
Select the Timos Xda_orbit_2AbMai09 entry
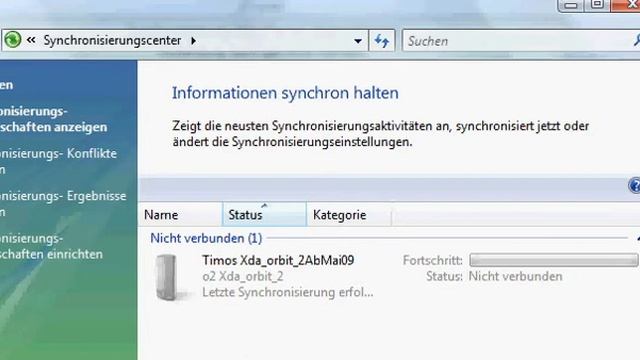pos(278,260)
